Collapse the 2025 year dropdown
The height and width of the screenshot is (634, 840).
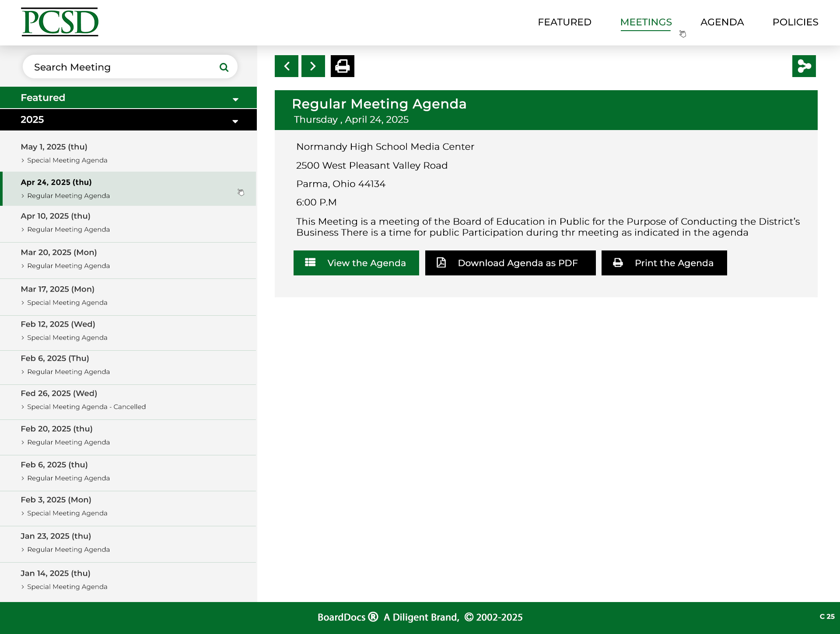tap(235, 121)
